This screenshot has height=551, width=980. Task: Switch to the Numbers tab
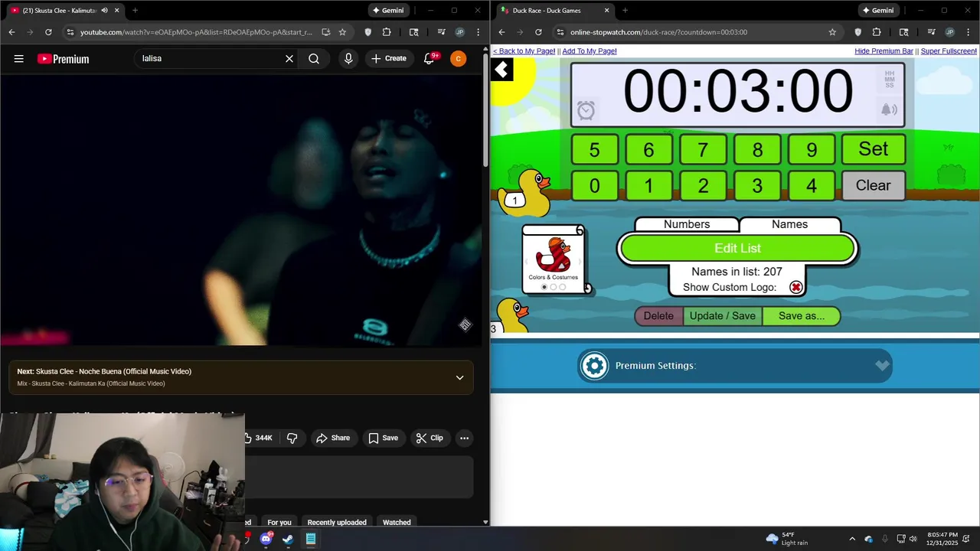point(687,224)
